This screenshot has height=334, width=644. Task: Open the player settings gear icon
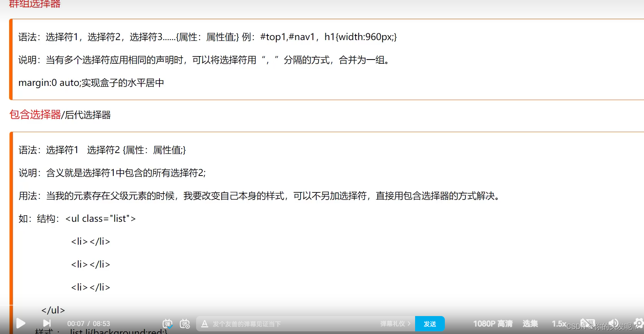tap(639, 323)
